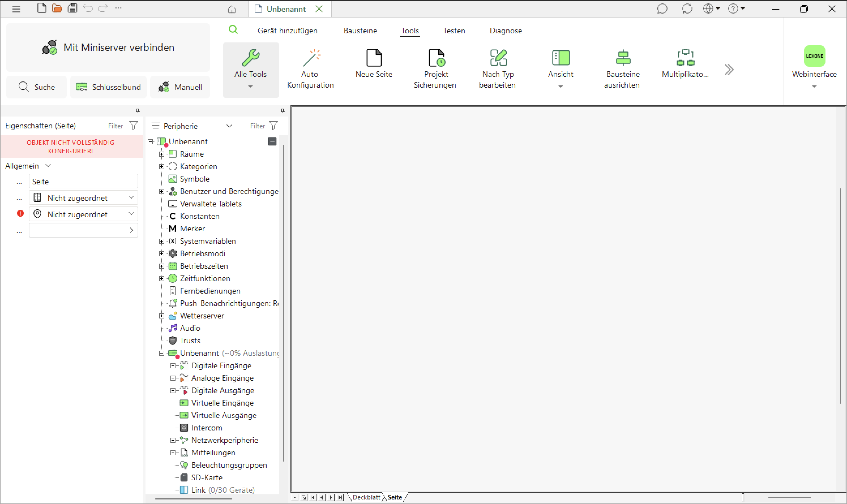Image resolution: width=847 pixels, height=504 pixels.
Task: Select Nach Typ bearbeiten tool
Action: 498,70
